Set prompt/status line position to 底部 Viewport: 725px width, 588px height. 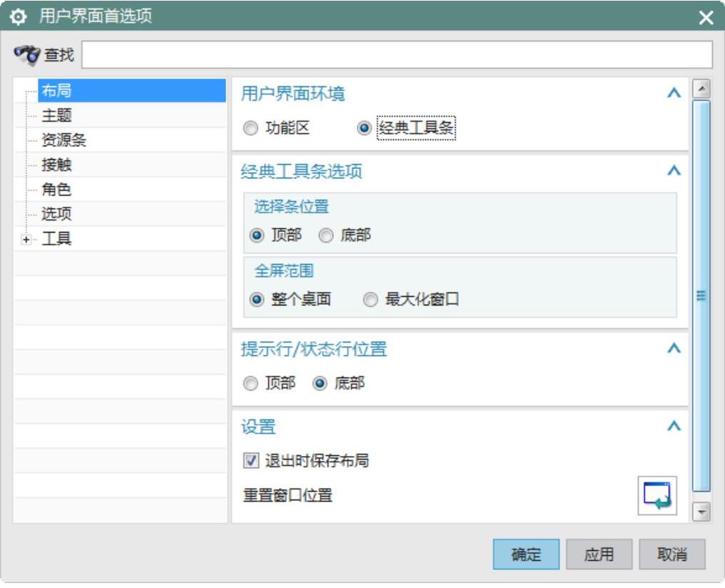click(320, 383)
